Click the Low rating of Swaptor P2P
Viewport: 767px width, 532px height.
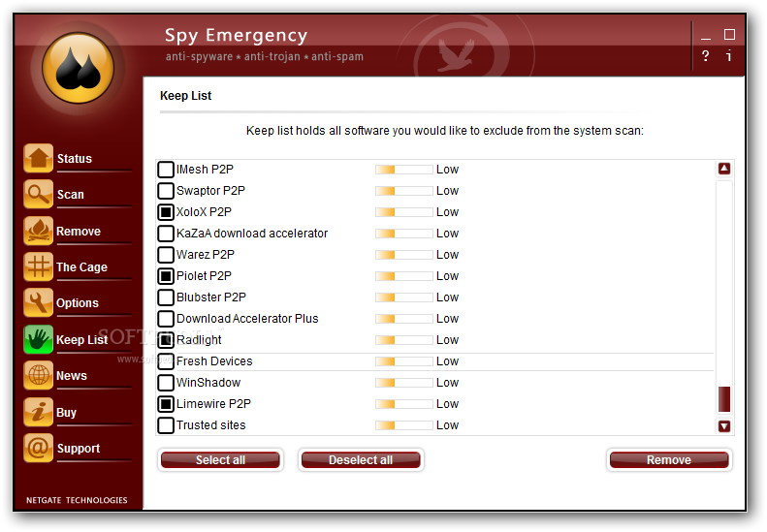point(448,191)
